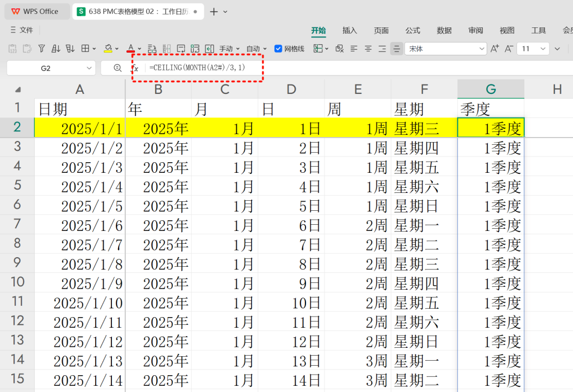Decrease font size with A- icon

point(509,49)
